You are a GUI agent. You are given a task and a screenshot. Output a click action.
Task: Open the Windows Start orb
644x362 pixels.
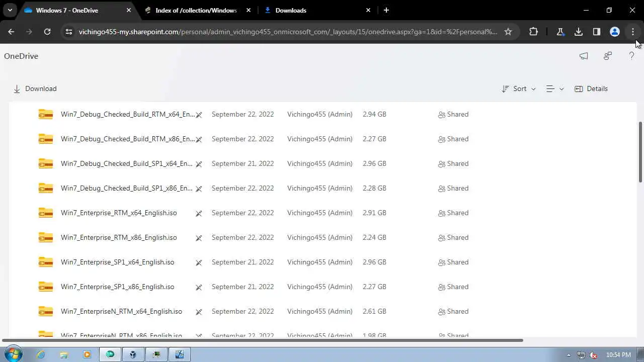click(x=13, y=354)
